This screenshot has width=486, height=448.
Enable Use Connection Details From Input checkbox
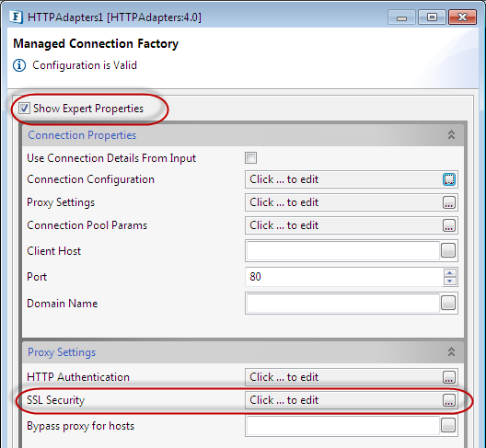tap(250, 157)
